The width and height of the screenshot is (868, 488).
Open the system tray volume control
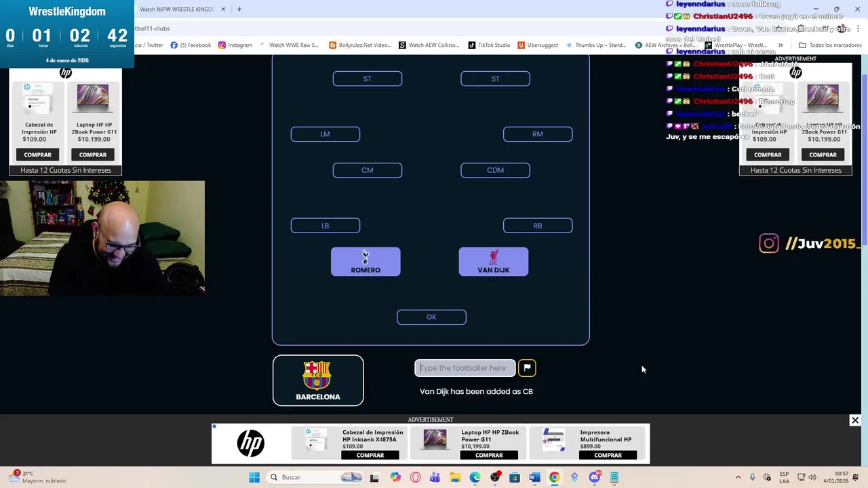pyautogui.click(x=812, y=477)
